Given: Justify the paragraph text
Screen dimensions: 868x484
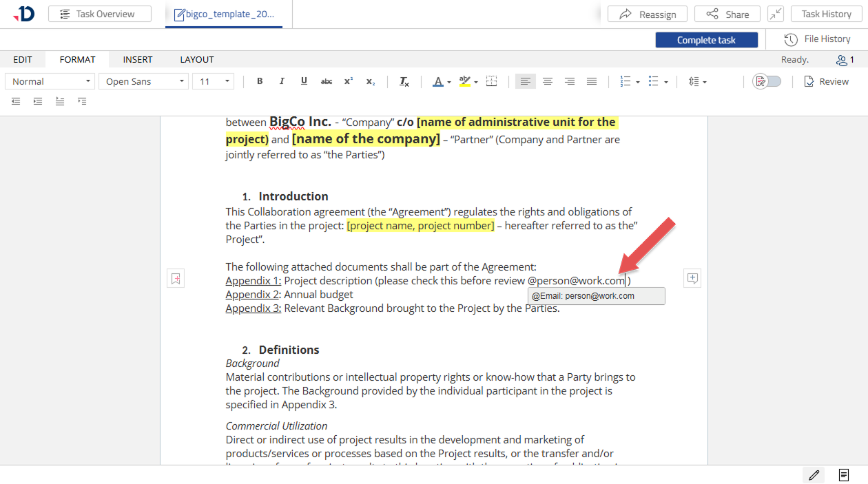Looking at the screenshot, I should 592,81.
